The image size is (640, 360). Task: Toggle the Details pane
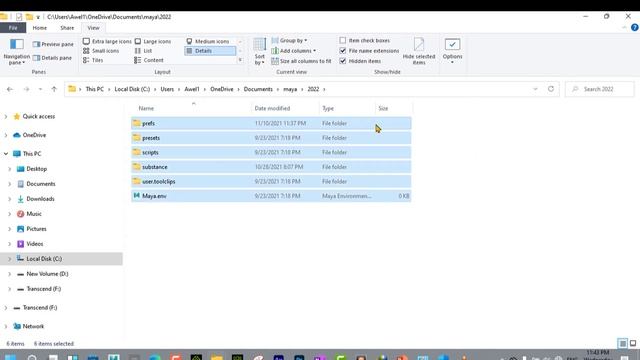tap(52, 58)
